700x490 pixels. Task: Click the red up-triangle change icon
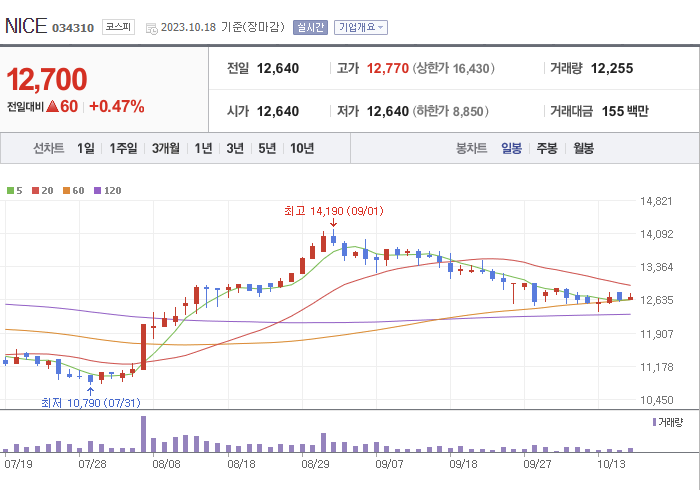coord(52,106)
